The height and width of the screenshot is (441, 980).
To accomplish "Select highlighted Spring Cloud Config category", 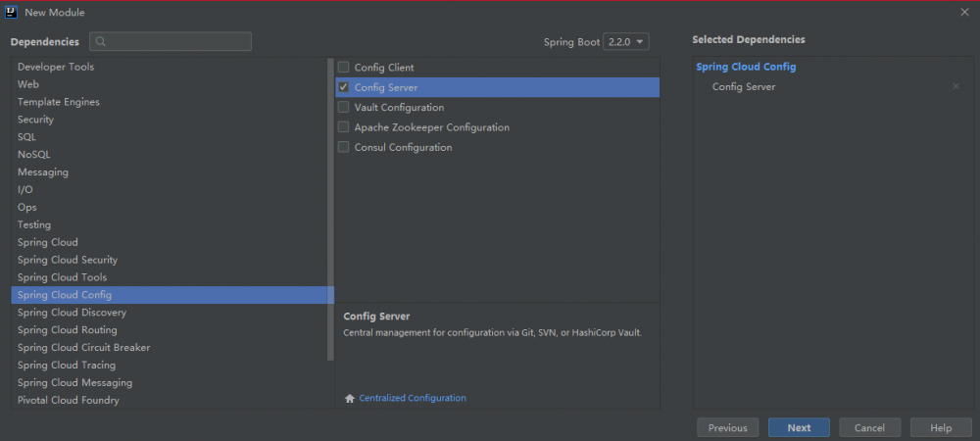I will point(172,295).
